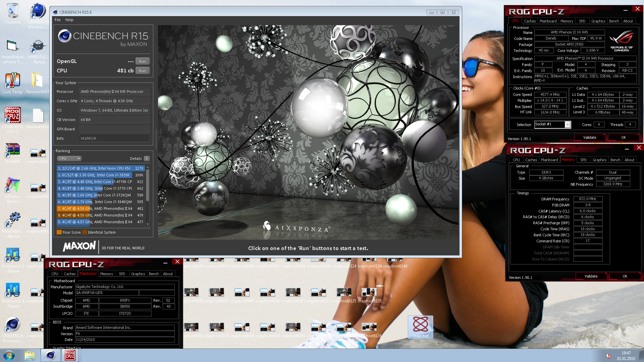Open the RemoveWA... white file icon
The image size is (644, 362).
38,118
